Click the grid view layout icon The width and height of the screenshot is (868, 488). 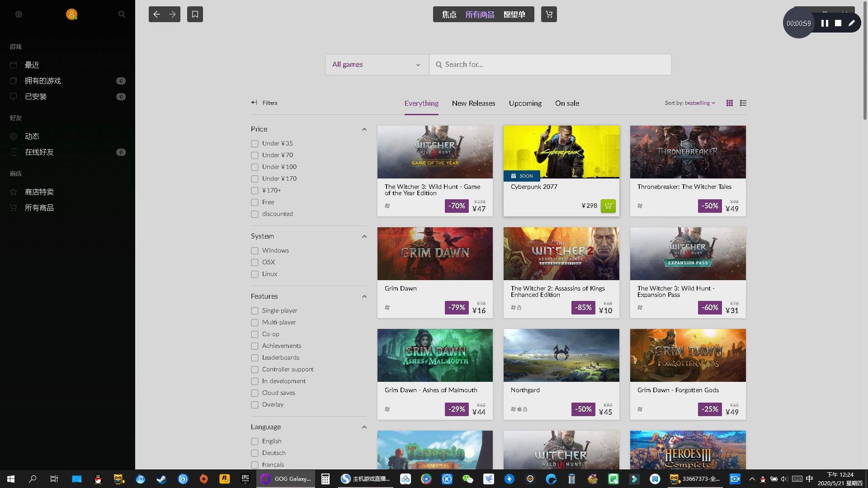[x=730, y=103]
